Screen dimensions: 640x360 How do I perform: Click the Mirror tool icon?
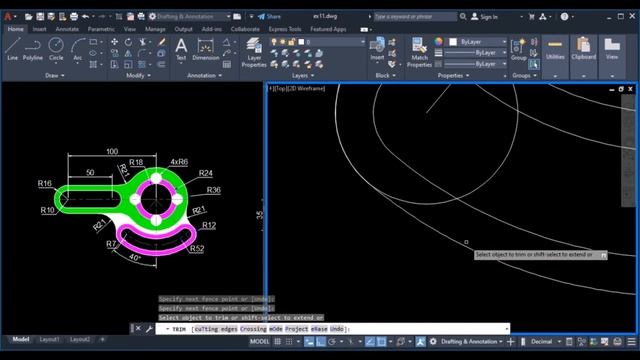coord(128,53)
